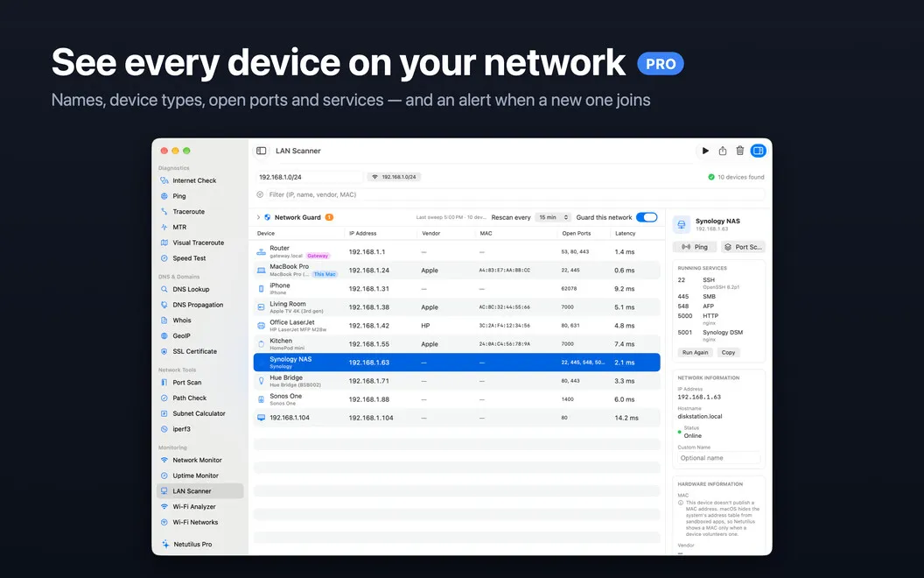Open Subnet Calculator from the sidebar
This screenshot has width=924, height=578.
click(x=199, y=413)
